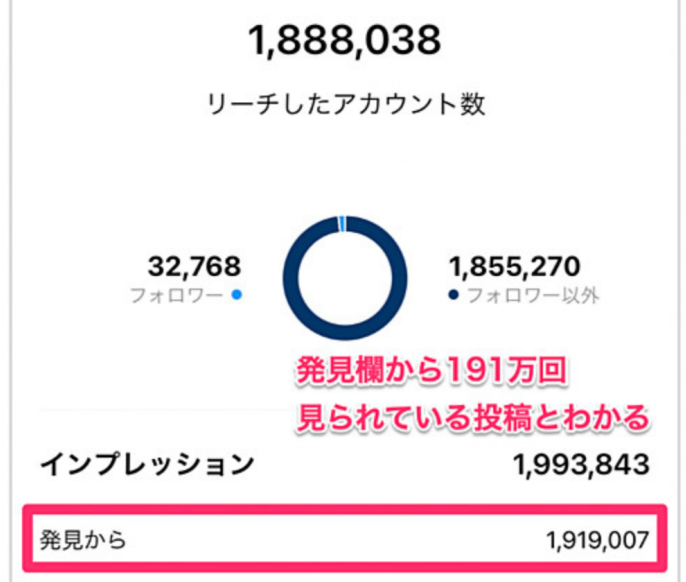
Task: Click the 1,993,843 impressions value
Action: click(x=581, y=465)
